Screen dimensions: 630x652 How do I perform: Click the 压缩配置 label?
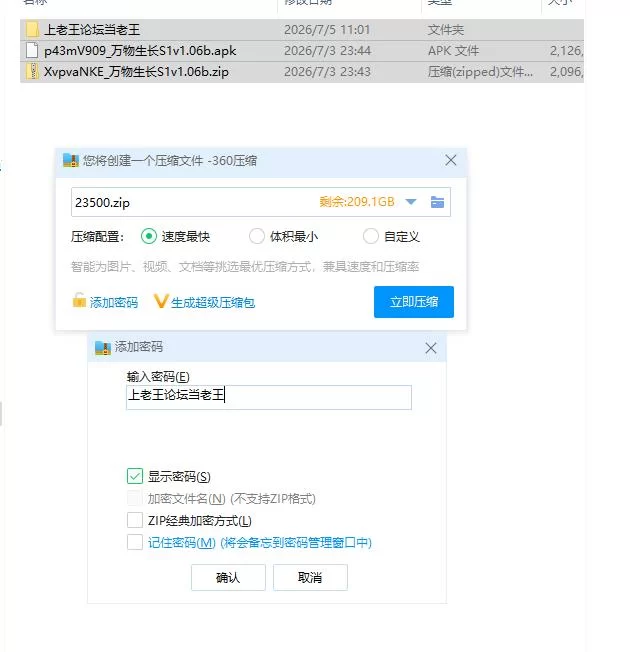[97, 237]
